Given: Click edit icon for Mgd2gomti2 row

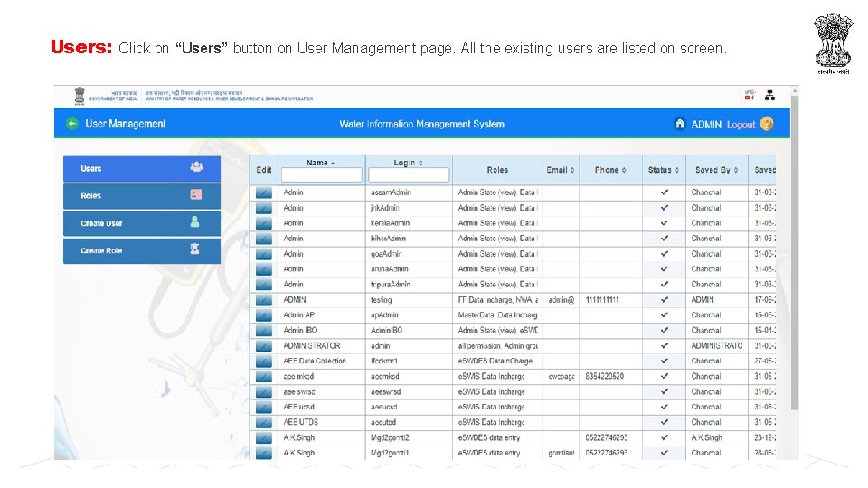Looking at the screenshot, I should point(264,437).
